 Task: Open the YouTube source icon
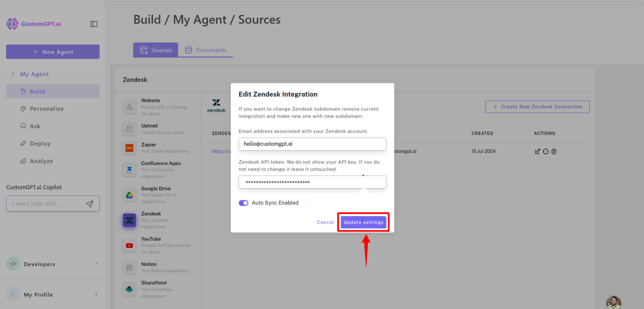tap(129, 245)
